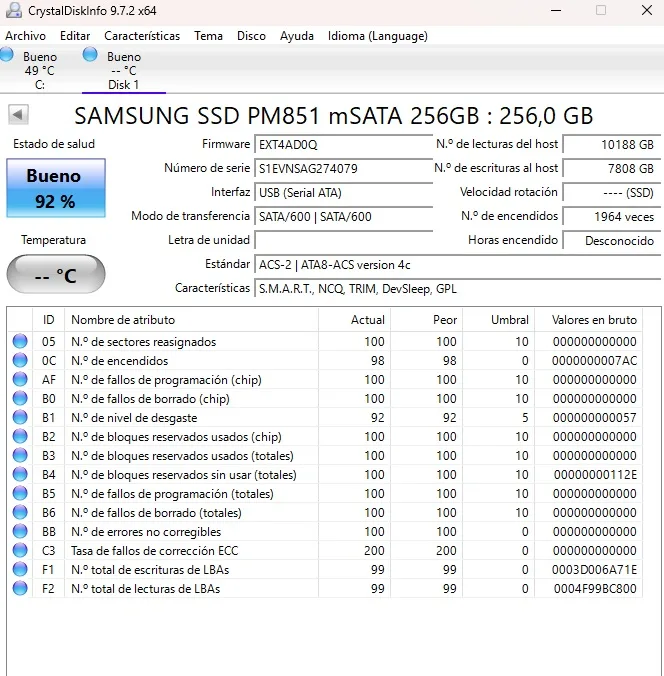The width and height of the screenshot is (664, 676).
Task: Click the blue status orb for C: drive
Action: [6, 55]
